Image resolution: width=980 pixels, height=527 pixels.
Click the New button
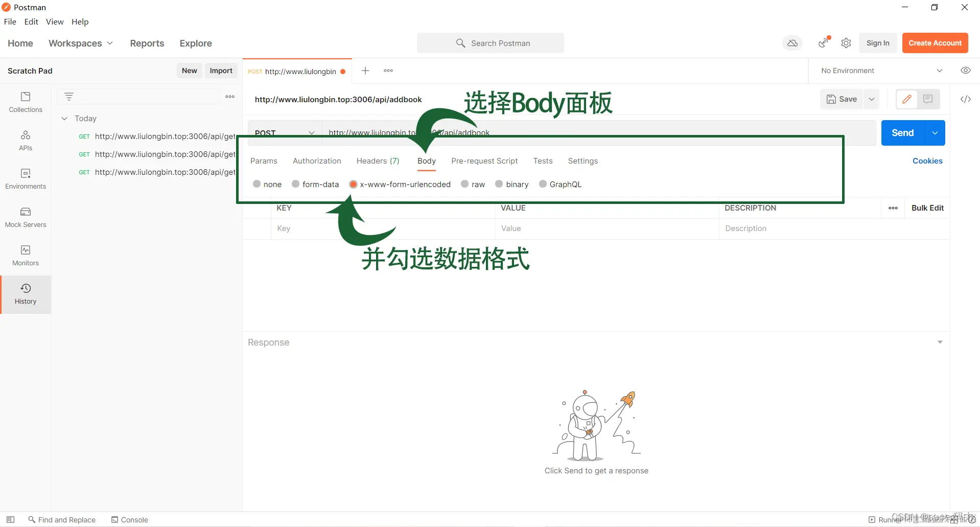(x=190, y=71)
